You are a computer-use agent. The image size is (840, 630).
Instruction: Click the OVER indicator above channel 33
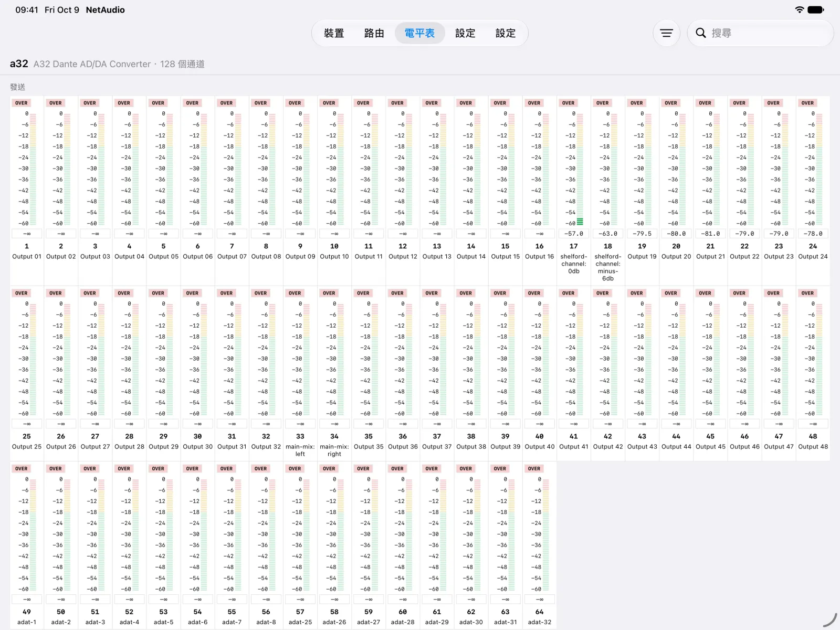coord(295,293)
